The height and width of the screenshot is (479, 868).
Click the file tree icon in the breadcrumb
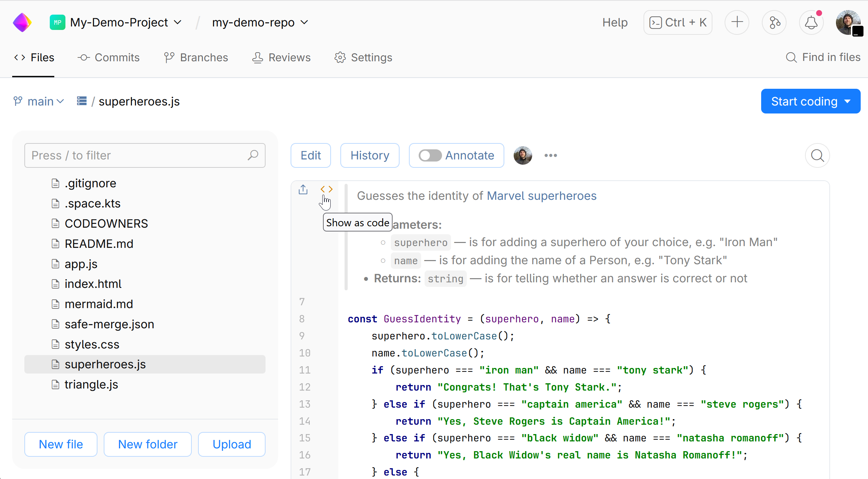(81, 101)
